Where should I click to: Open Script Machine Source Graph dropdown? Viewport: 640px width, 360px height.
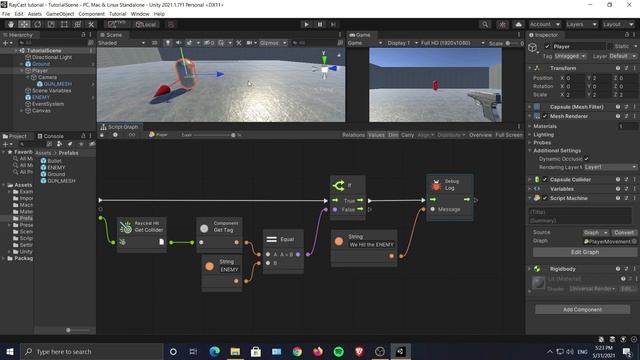point(596,233)
